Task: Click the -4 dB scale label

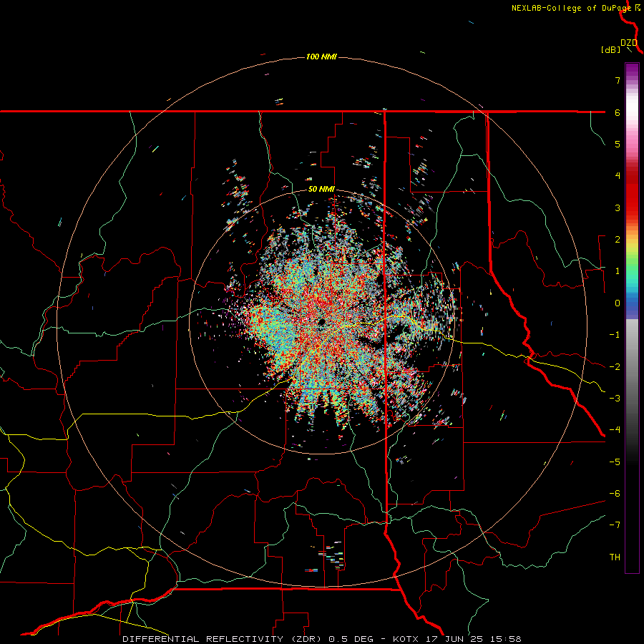Action: click(x=615, y=430)
